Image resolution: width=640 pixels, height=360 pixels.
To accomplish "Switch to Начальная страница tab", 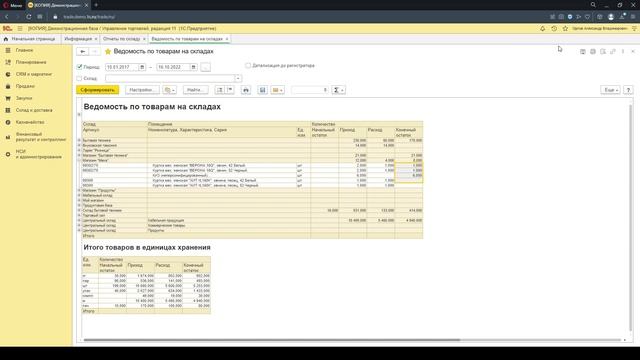I will point(29,39).
